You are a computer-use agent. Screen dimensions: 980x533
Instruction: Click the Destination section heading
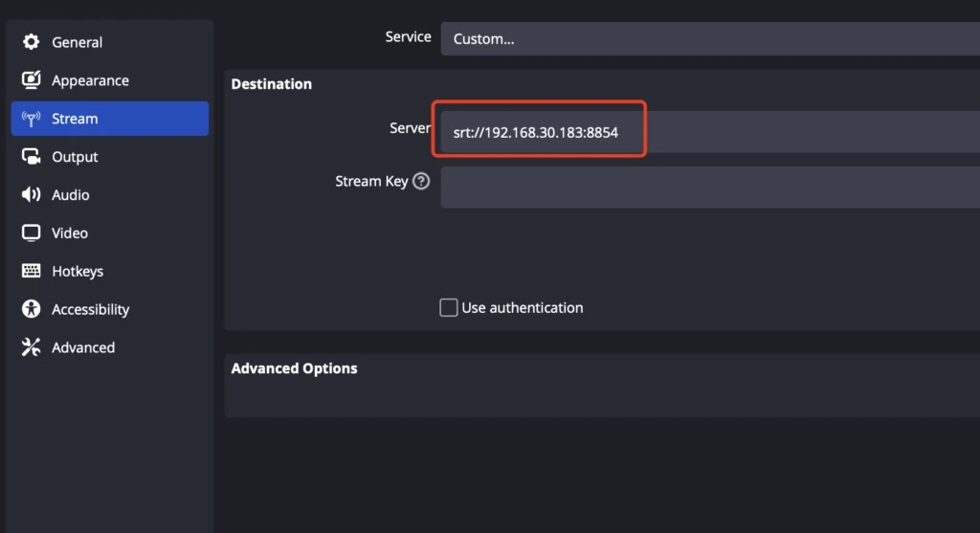271,84
